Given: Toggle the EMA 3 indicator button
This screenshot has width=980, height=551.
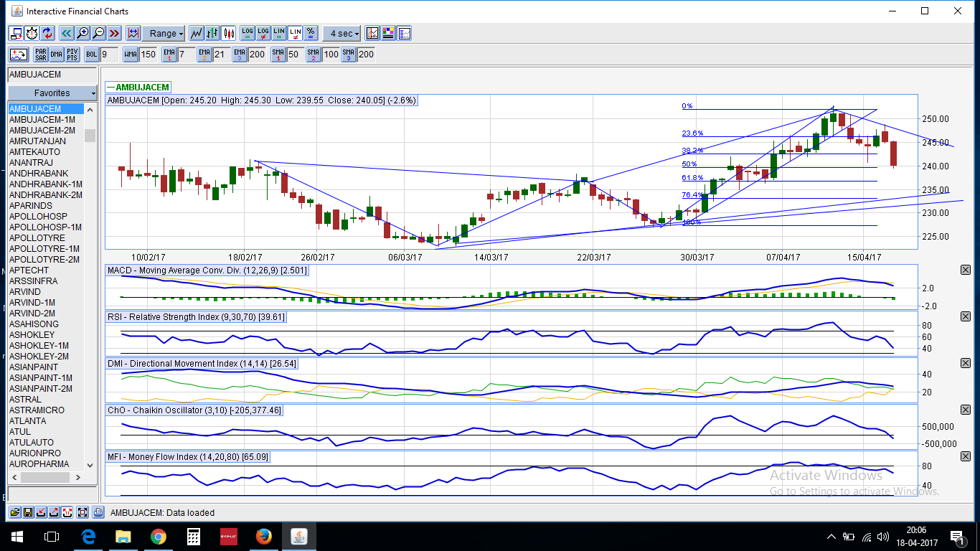Looking at the screenshot, I should [240, 54].
